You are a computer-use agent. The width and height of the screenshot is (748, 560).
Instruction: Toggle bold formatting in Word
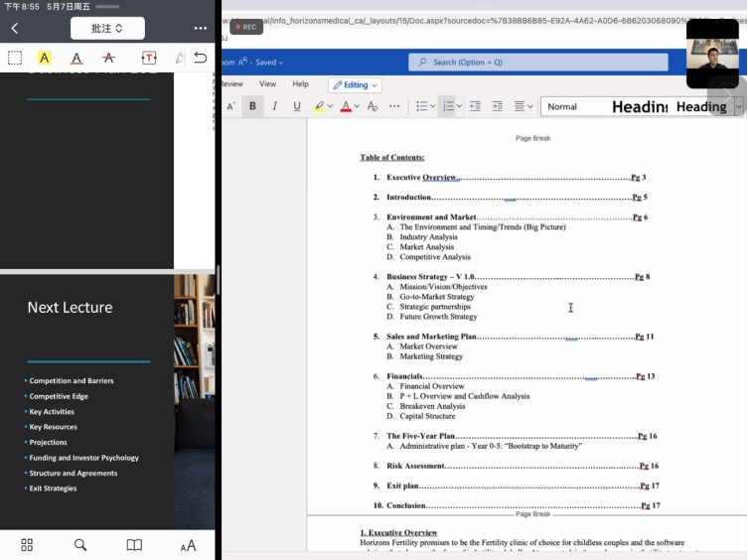(252, 106)
